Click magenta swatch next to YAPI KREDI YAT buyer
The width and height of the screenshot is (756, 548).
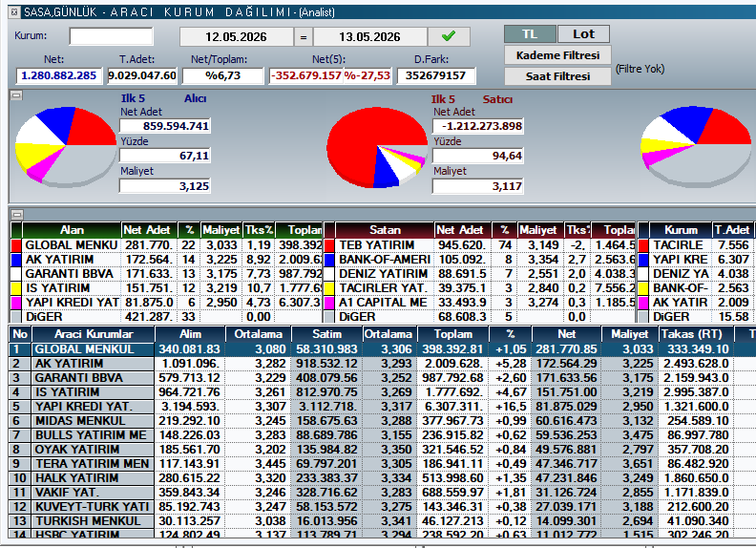tap(16, 303)
